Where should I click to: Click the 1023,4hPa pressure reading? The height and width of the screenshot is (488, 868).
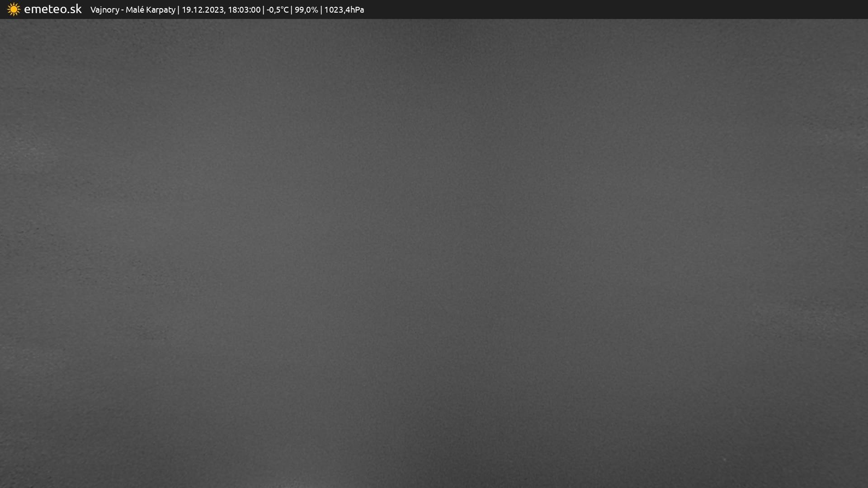(344, 10)
